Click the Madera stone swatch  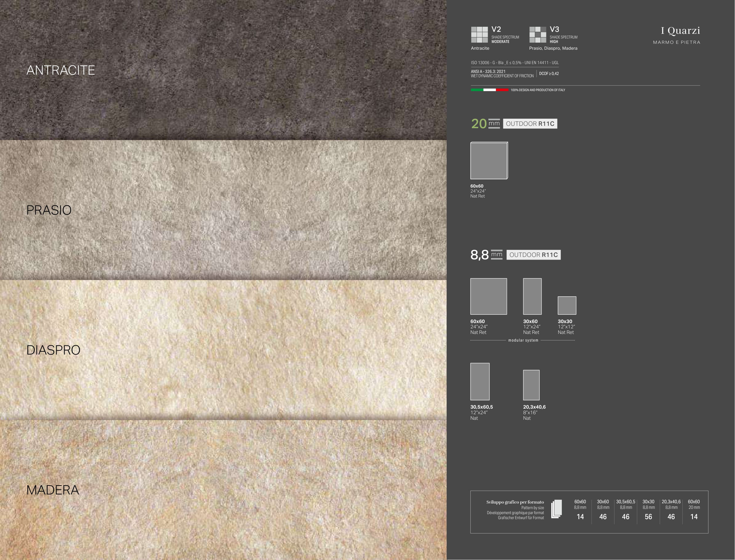(x=223, y=490)
